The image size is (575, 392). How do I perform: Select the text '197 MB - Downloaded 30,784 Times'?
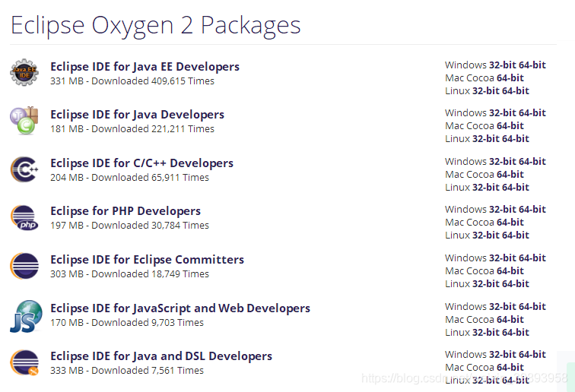(129, 226)
